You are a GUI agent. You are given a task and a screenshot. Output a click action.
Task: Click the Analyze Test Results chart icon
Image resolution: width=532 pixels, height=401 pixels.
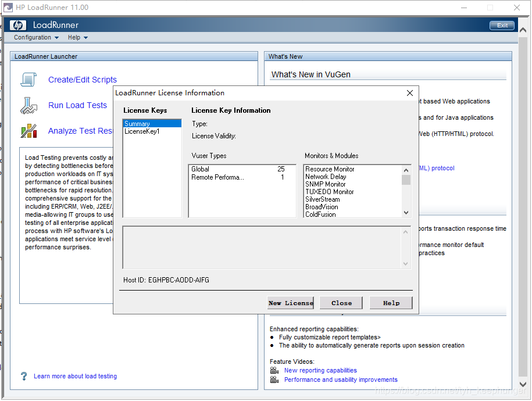tap(28, 131)
